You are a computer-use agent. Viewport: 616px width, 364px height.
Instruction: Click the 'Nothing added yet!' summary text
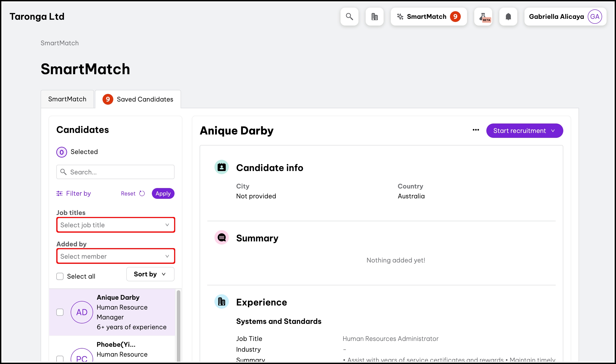(x=396, y=260)
